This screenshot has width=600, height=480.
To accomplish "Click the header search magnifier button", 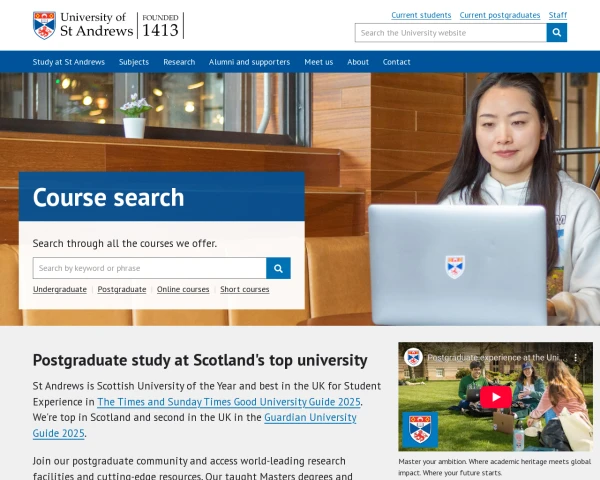I will point(557,33).
